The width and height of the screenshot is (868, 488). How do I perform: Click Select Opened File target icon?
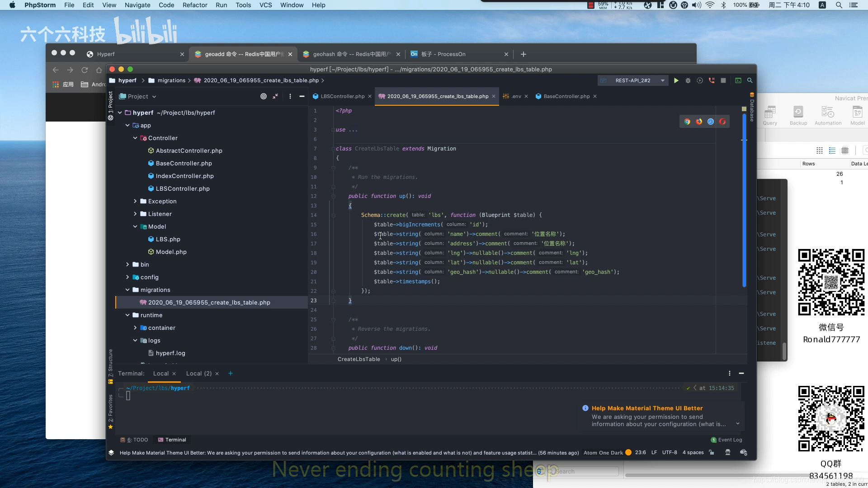(264, 96)
